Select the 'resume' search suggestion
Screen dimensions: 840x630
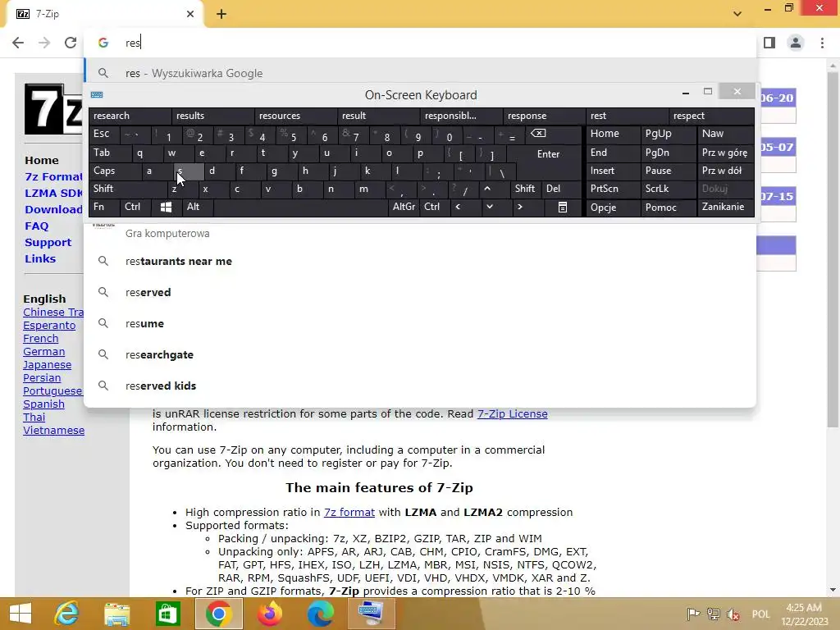coord(421,323)
